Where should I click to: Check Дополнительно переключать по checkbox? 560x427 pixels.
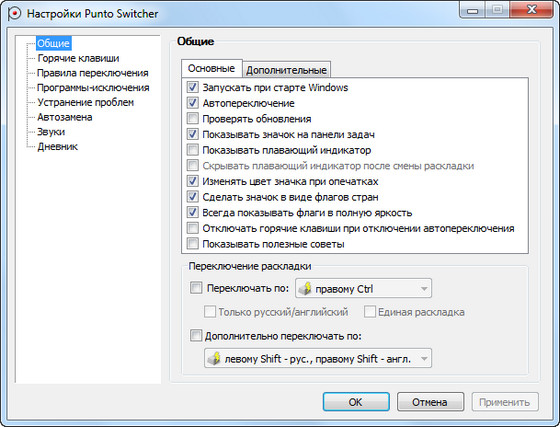click(196, 336)
